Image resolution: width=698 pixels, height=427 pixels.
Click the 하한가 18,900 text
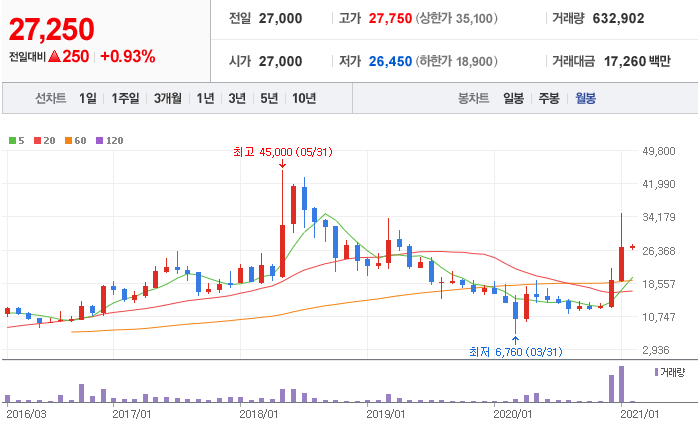tap(457, 61)
